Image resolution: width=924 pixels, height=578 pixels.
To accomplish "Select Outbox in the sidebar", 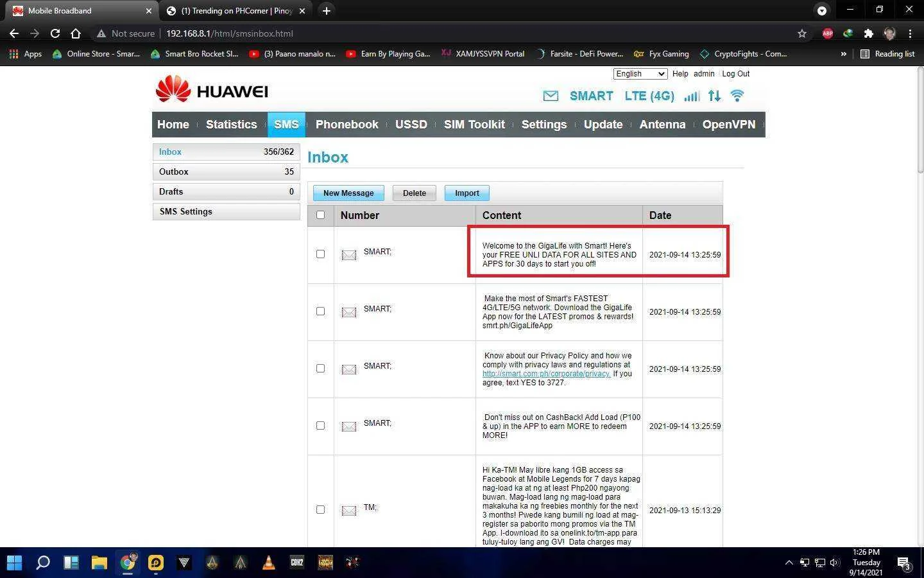I will pyautogui.click(x=226, y=171).
